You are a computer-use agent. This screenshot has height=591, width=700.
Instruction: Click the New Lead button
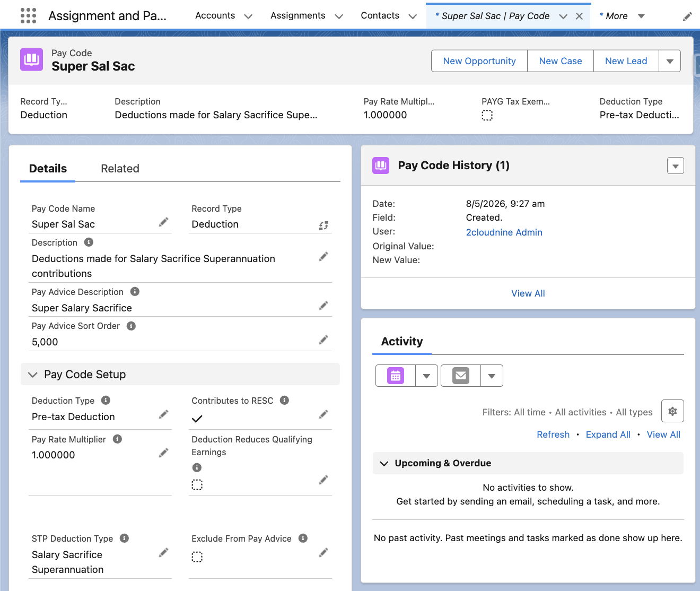click(626, 61)
